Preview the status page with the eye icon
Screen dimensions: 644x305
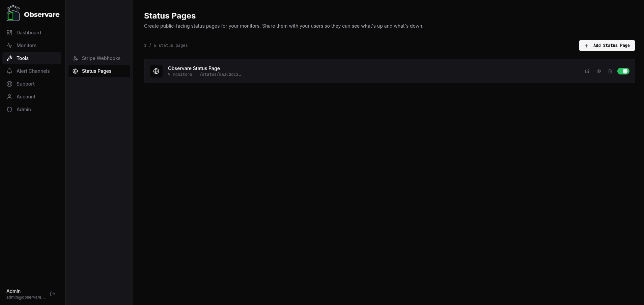click(x=599, y=71)
